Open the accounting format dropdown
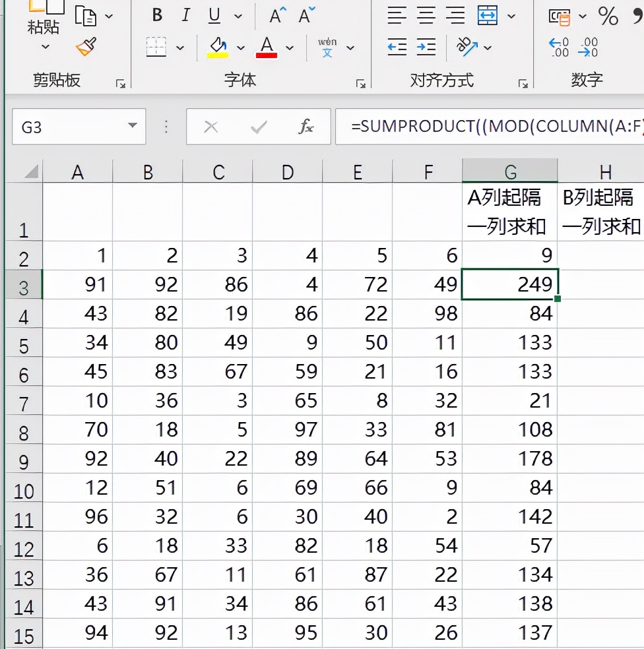Screen dimensions: 644x649 coord(583,16)
